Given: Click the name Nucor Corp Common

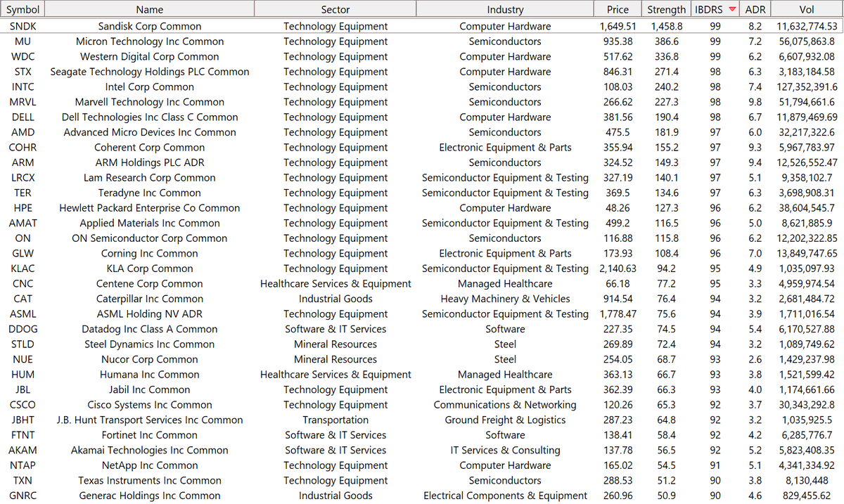Looking at the screenshot, I should [x=150, y=359].
